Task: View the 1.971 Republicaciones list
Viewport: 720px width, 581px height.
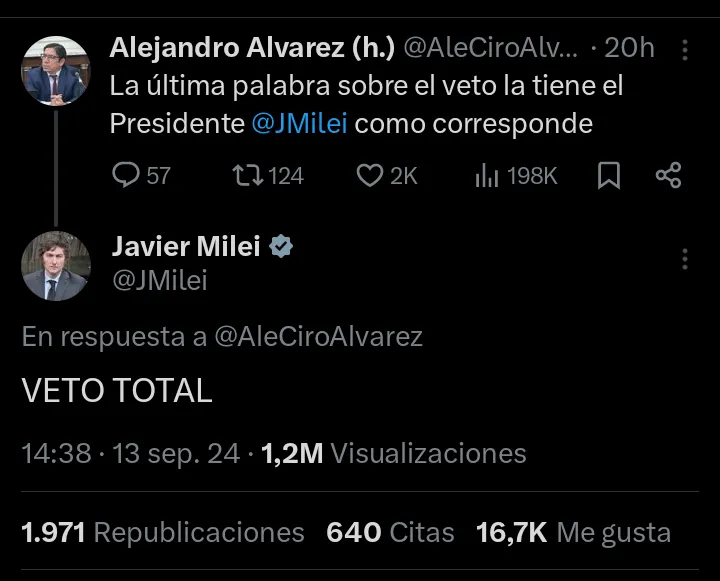Action: (163, 533)
